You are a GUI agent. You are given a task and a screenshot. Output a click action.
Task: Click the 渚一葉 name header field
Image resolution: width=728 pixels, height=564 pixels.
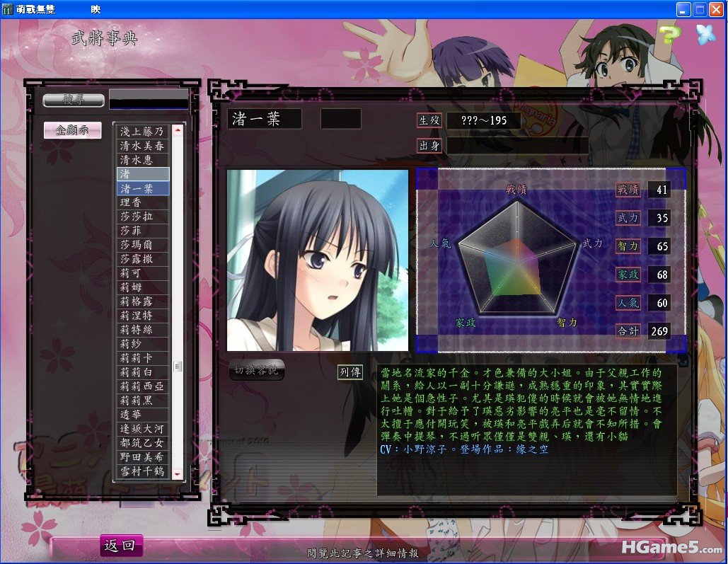(x=264, y=120)
